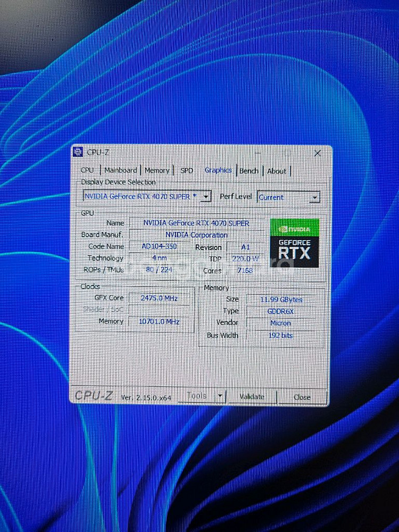The image size is (399, 532).
Task: Click the Validate button
Action: 252,396
